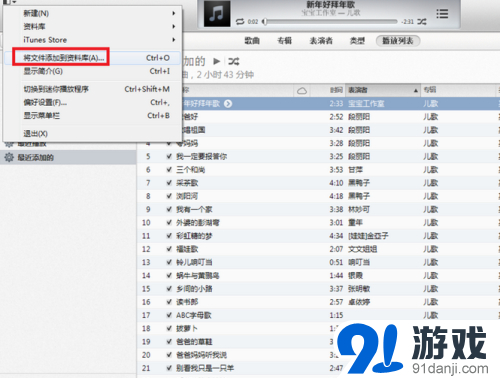Uncheck the checkbox for 采茶歌

tap(169, 182)
